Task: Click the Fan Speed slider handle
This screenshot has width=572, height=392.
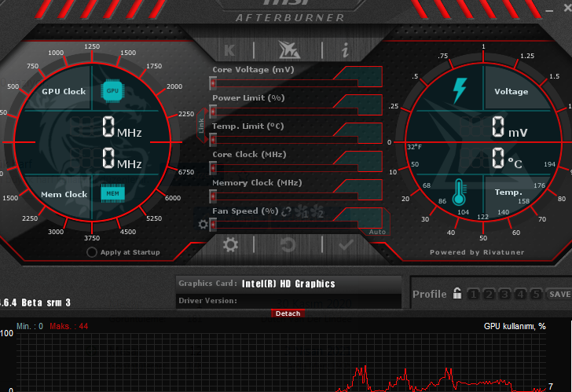Action: 214,225
